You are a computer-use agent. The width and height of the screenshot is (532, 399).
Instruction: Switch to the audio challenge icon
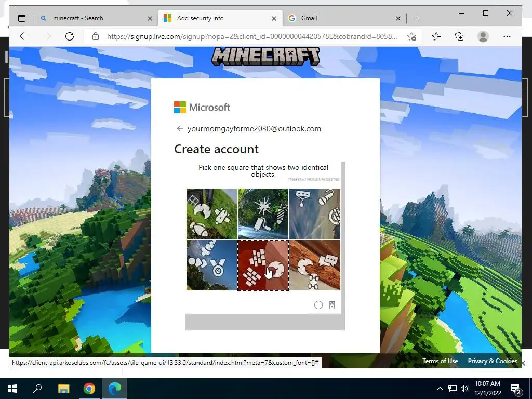(332, 305)
